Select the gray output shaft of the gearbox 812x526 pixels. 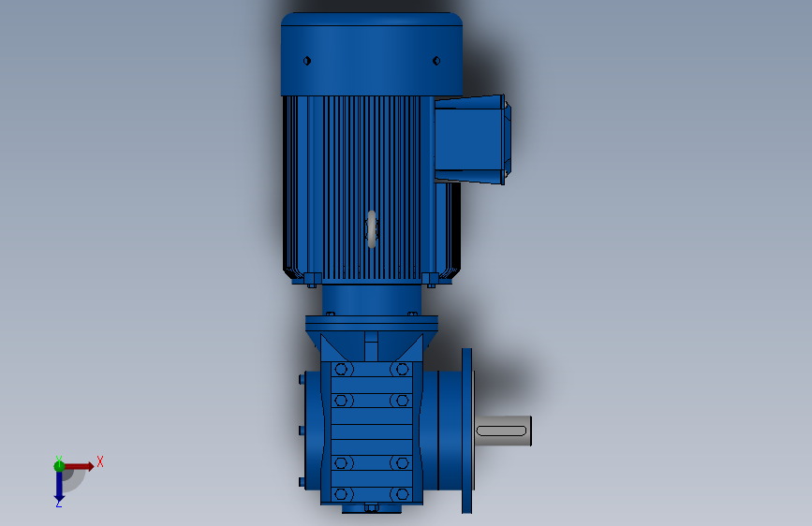point(503,431)
